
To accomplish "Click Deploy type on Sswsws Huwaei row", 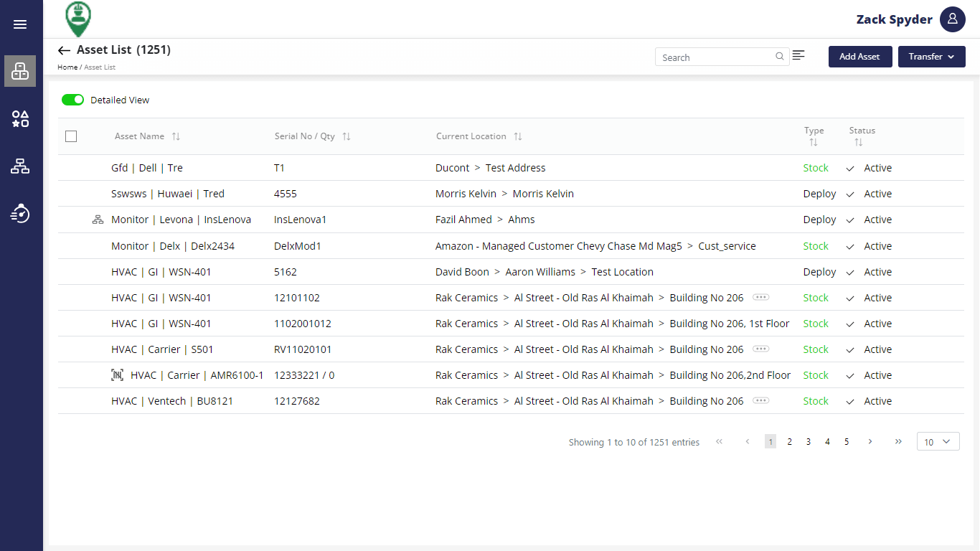I will click(820, 194).
